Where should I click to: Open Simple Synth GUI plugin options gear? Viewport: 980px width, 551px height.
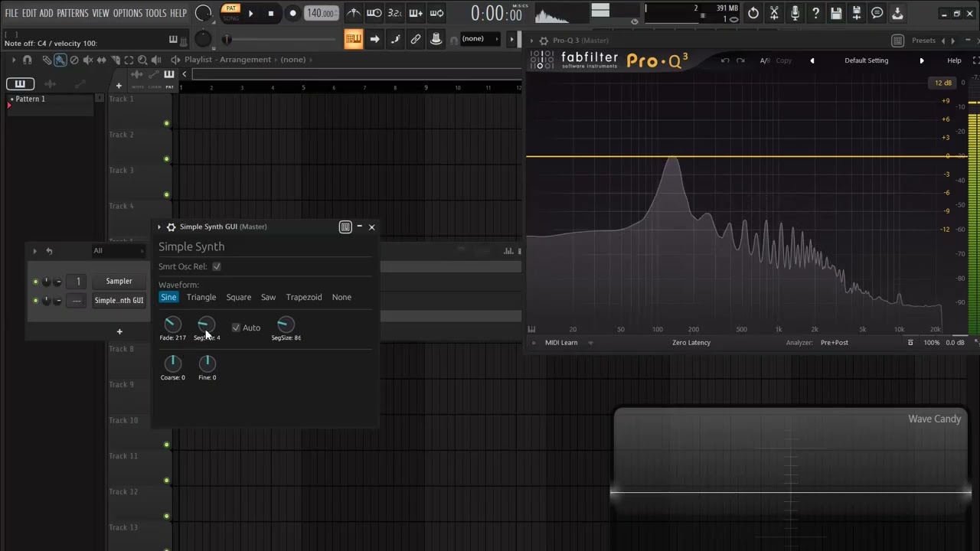click(171, 227)
